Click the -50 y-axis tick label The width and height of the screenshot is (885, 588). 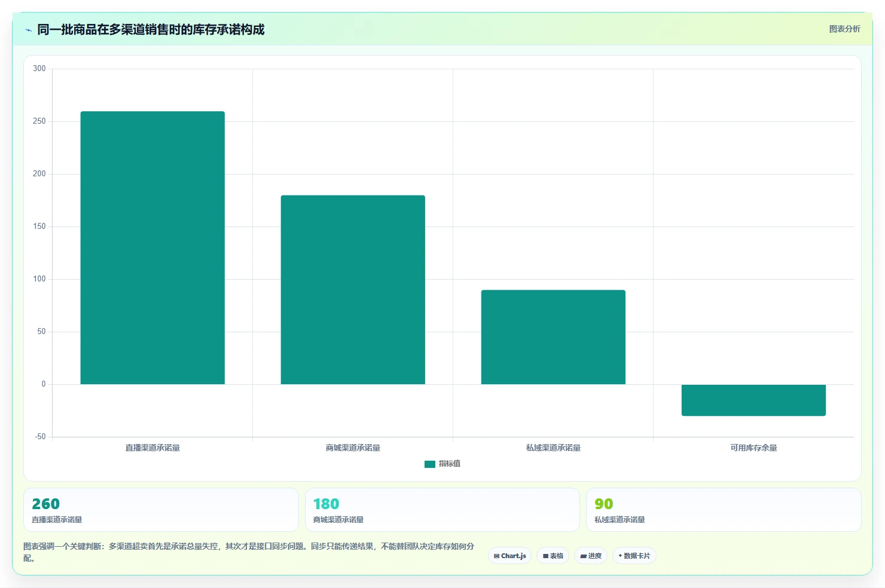tap(40, 437)
